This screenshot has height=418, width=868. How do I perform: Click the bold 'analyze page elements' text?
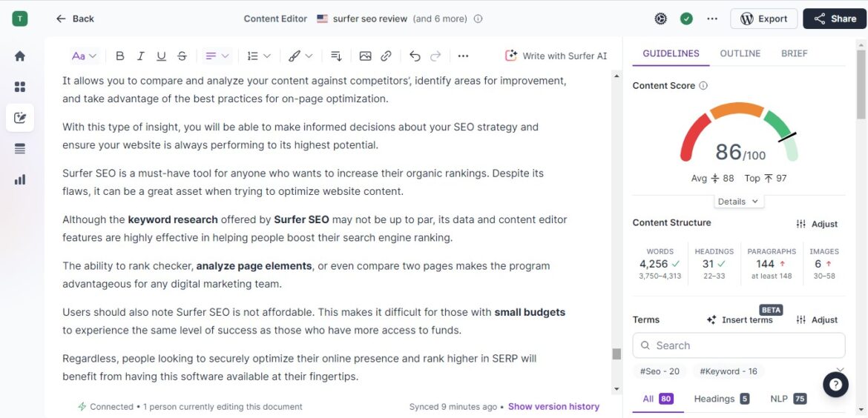(x=254, y=266)
